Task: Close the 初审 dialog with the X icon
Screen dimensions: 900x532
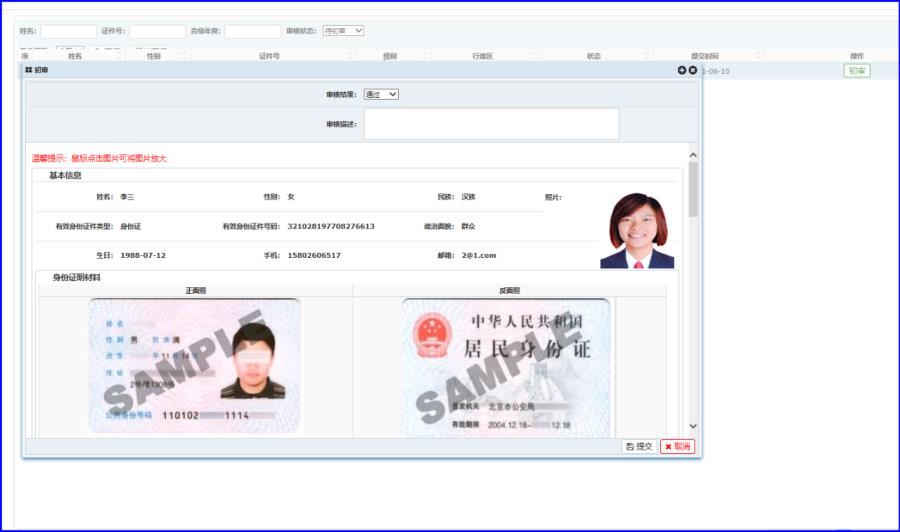Action: (x=692, y=70)
